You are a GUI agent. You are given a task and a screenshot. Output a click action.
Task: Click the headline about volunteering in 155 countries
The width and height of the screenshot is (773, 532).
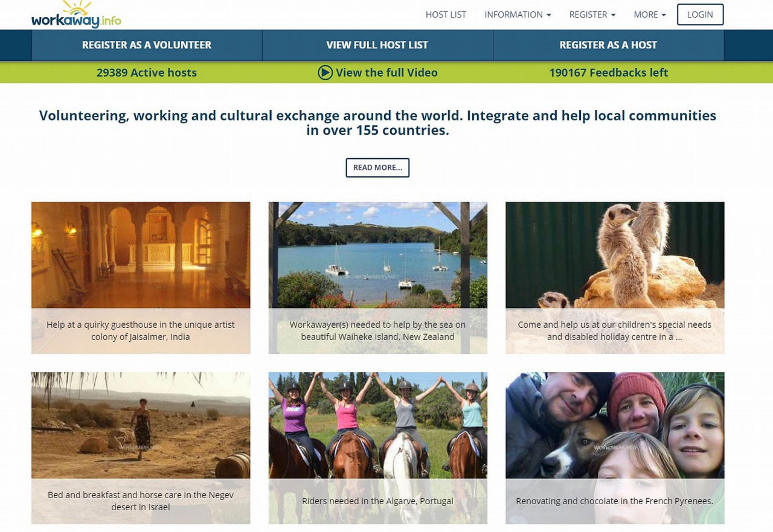pyautogui.click(x=377, y=123)
